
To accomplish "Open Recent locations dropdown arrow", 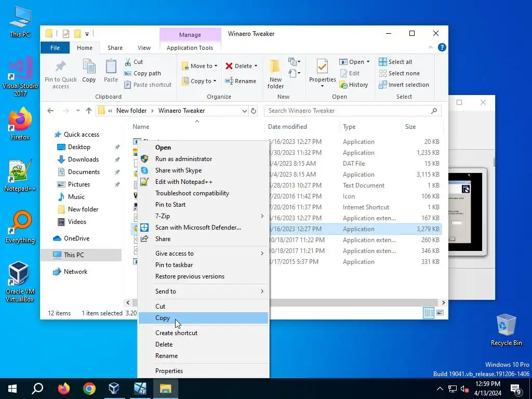I will pyautogui.click(x=78, y=111).
